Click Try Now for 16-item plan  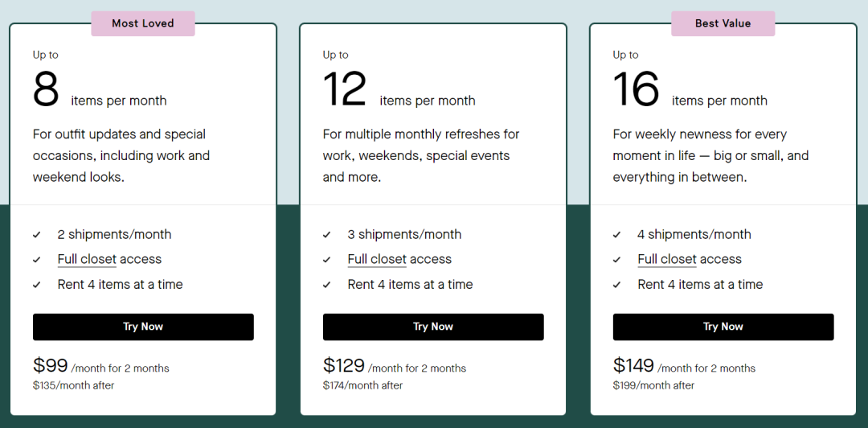pyautogui.click(x=723, y=327)
